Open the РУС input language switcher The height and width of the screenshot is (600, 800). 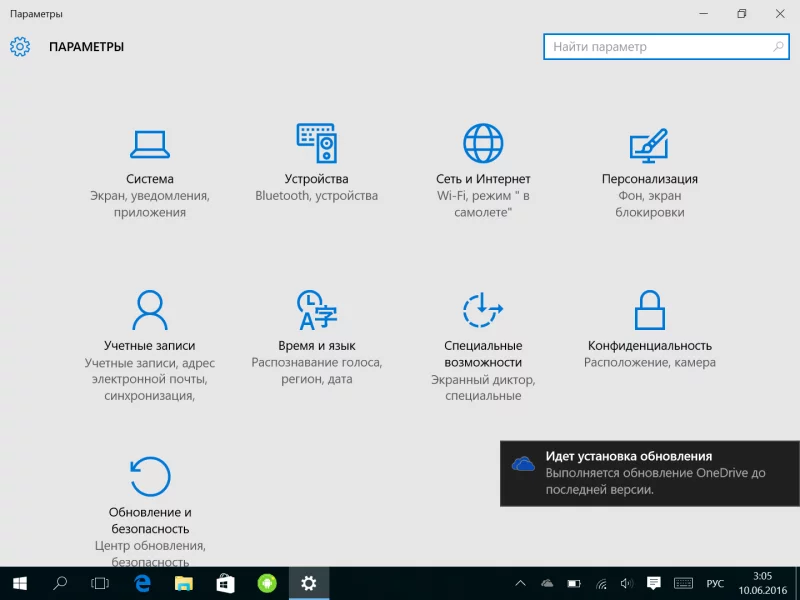(x=715, y=583)
